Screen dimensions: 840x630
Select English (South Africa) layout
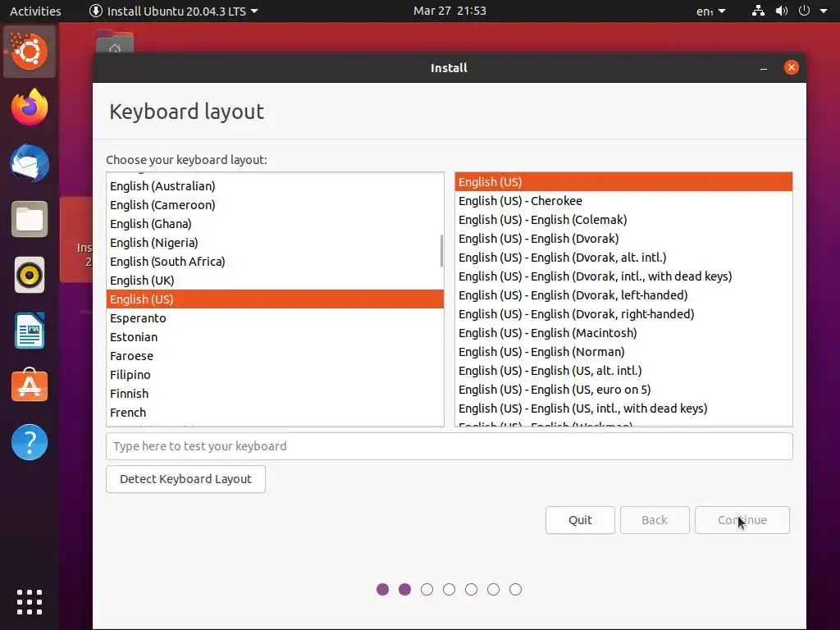(275, 262)
